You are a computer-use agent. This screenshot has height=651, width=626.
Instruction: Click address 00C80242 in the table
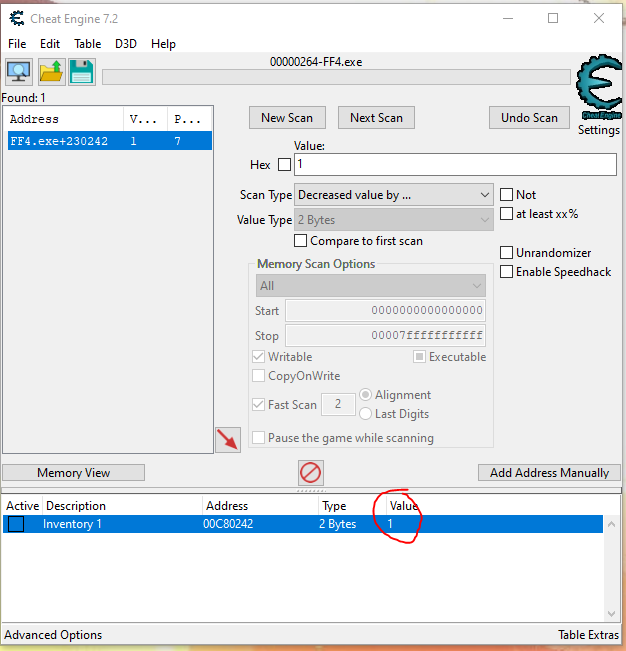click(228, 524)
